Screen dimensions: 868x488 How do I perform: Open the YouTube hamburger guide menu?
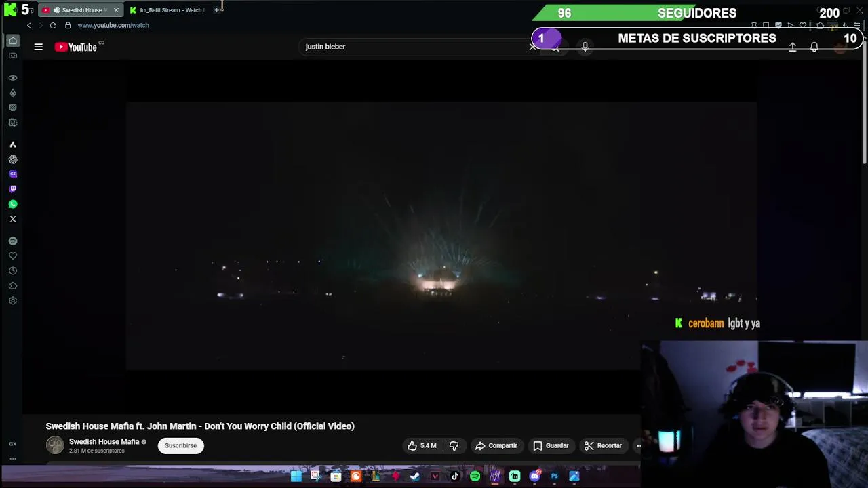tap(39, 47)
